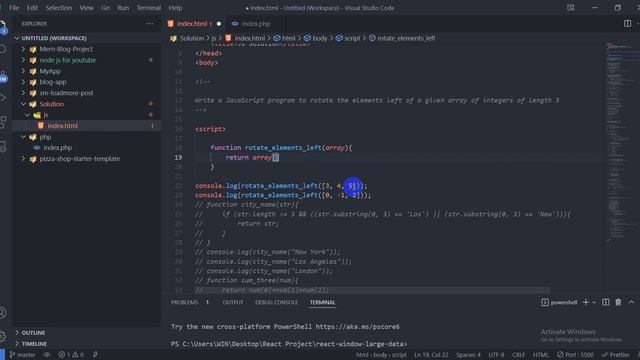Click Prettier status bar item
The width and height of the screenshot is (640, 360).
(x=616, y=355)
